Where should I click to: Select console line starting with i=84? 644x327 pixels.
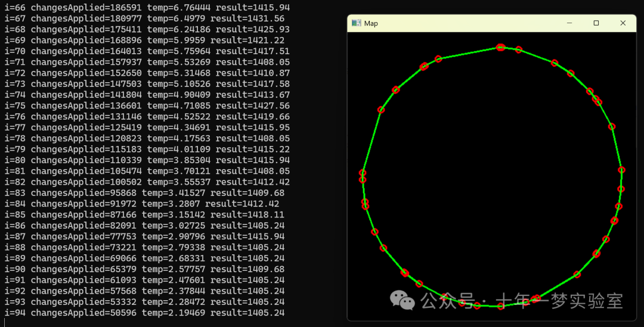point(142,204)
